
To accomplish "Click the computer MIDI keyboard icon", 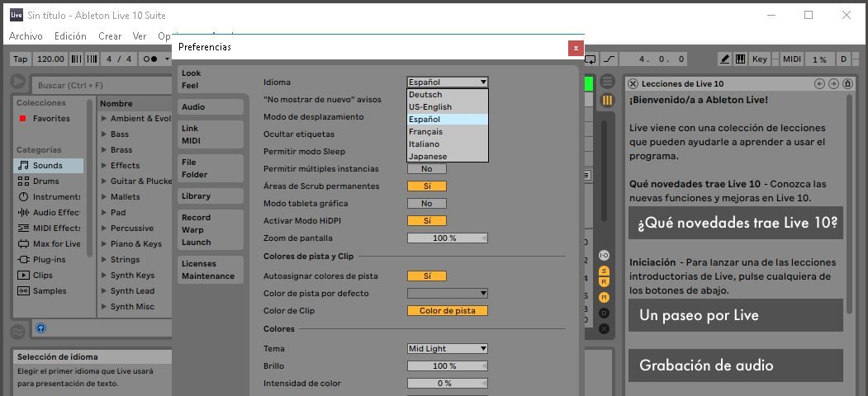I will coord(739,59).
